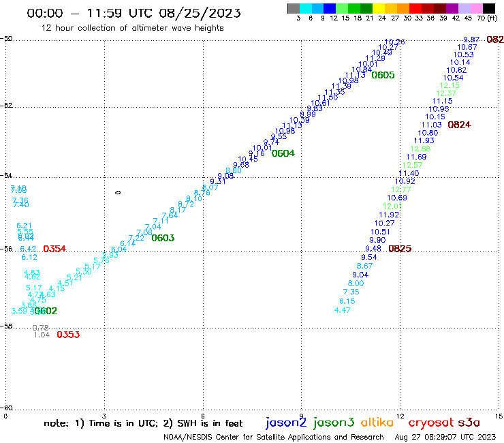Select the altika satellite legend label
The image size is (504, 443).
377,423
